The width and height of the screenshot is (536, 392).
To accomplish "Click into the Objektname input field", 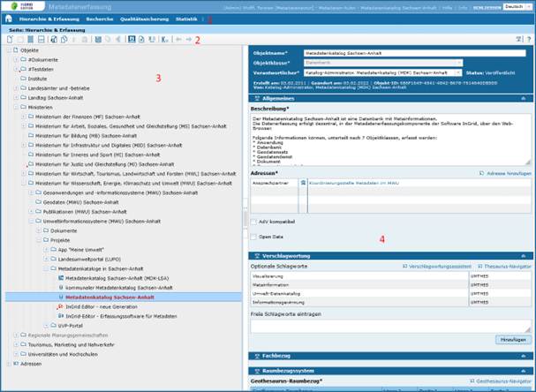I will tap(415, 53).
